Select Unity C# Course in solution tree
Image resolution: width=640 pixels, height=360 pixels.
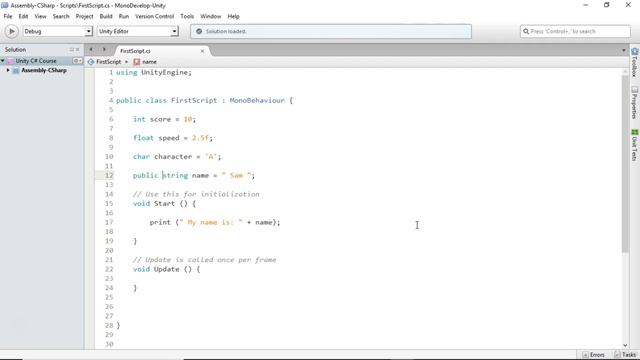coord(36,61)
